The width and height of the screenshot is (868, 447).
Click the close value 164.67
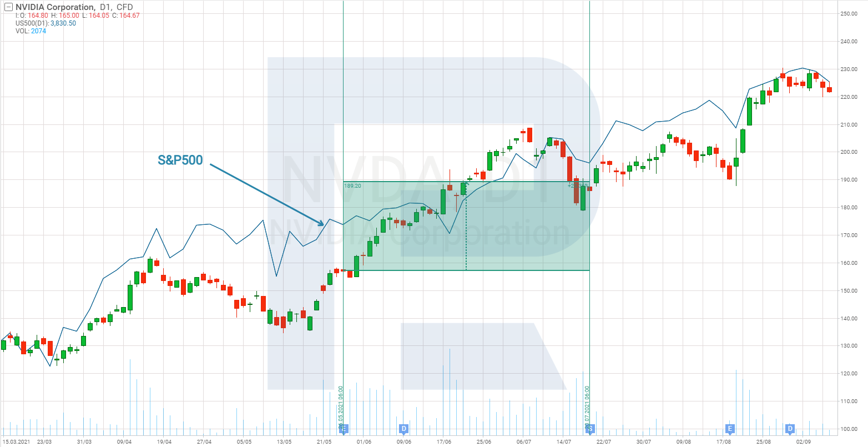tap(129, 16)
